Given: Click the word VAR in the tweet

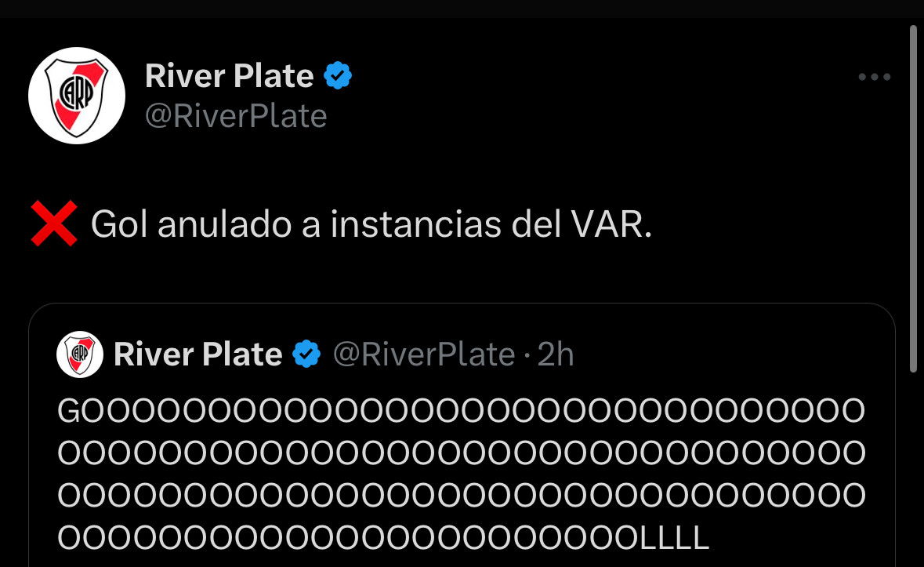Looking at the screenshot, I should 611,224.
